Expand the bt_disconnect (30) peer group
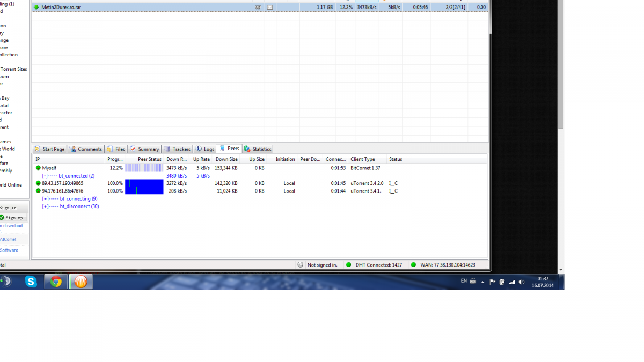The image size is (644, 362). (45, 206)
